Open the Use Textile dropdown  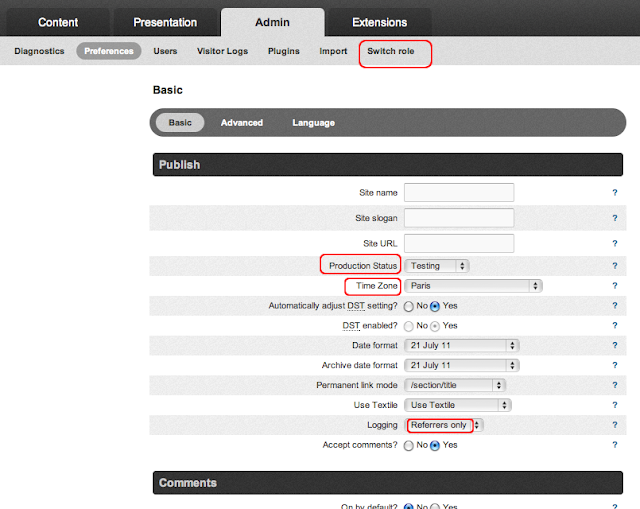click(x=458, y=405)
